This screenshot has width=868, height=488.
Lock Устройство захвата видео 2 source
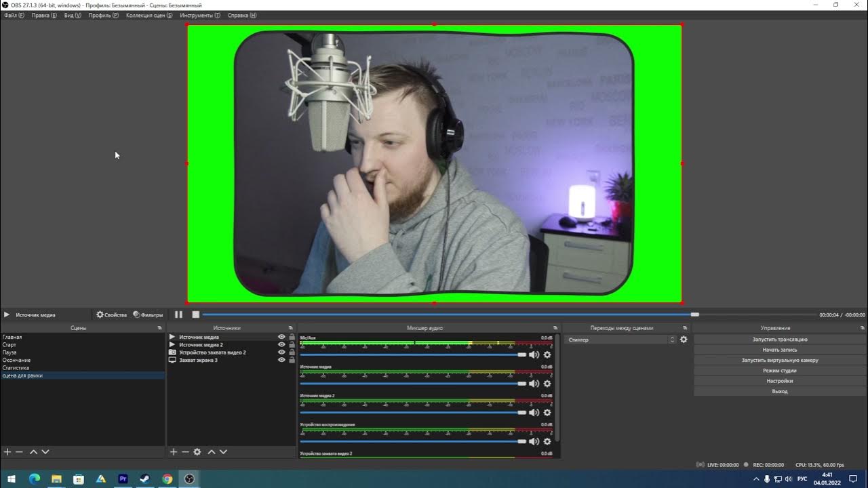(x=292, y=352)
